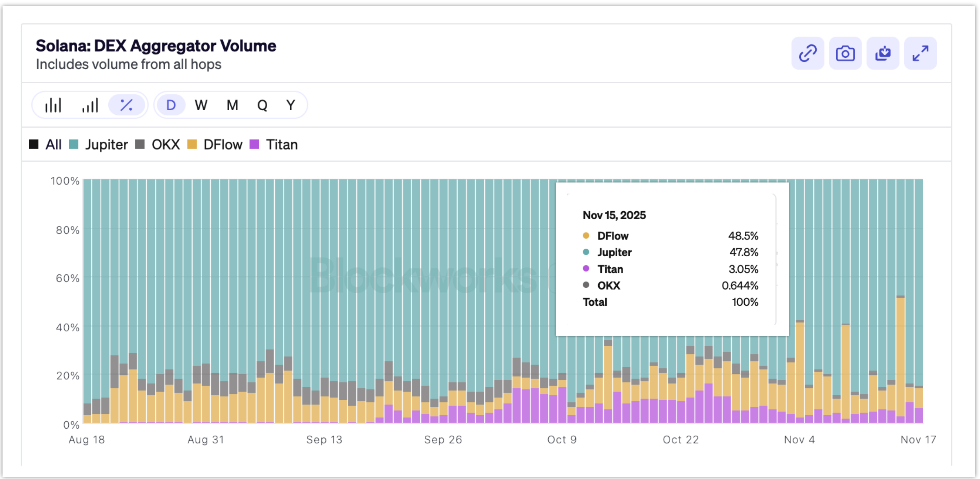
Task: Select the percentage view icon
Action: click(x=126, y=105)
